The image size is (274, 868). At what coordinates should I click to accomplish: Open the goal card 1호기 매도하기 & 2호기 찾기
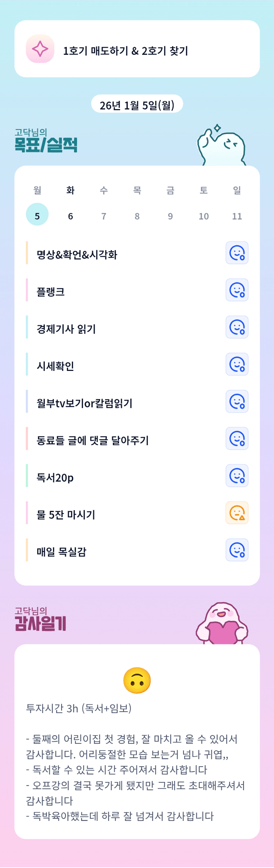click(137, 49)
